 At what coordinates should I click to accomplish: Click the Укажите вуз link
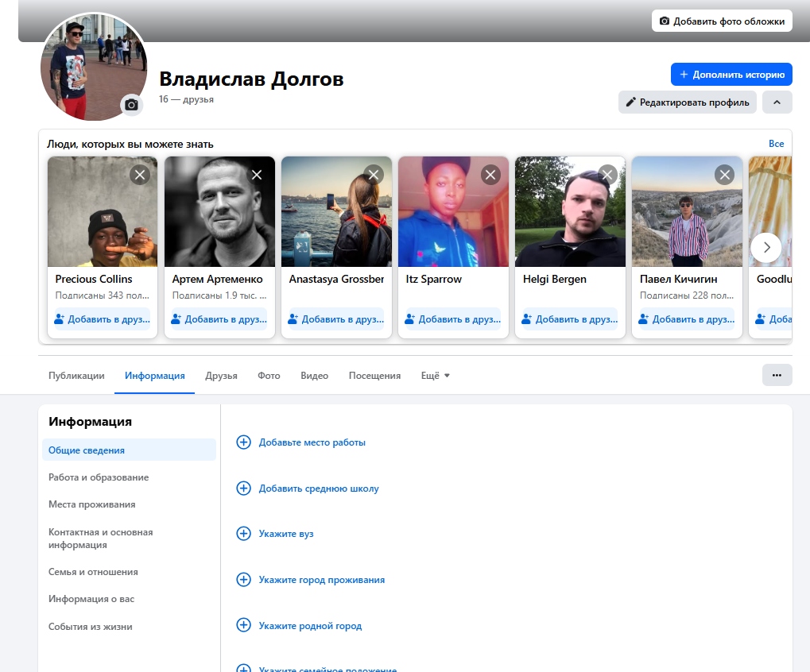tap(286, 534)
